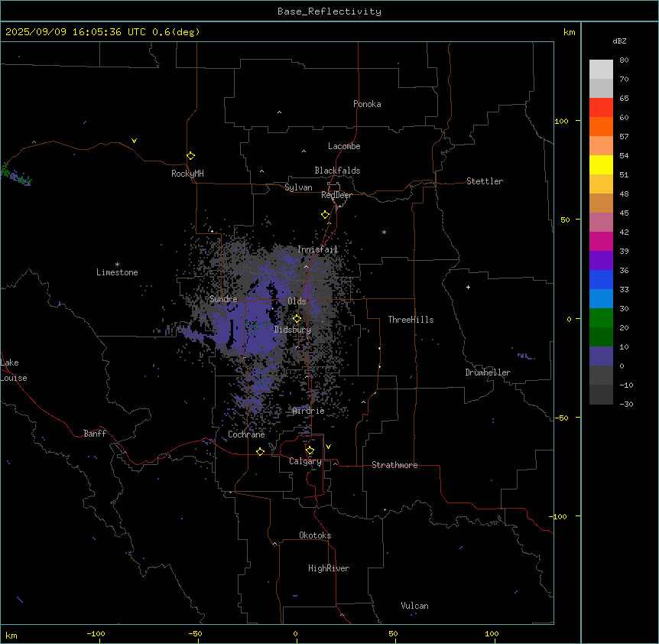The image size is (659, 644).
Task: Select the yellow diamond marker below RedDeer
Action: 325,215
